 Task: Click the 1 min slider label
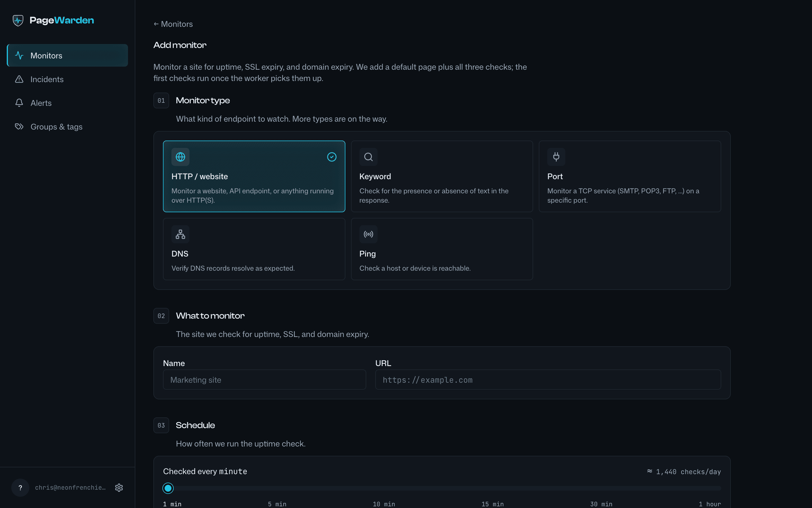[172, 504]
